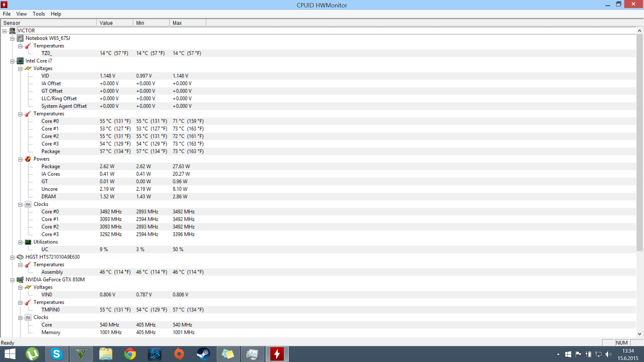Collapse Voltages under Intel Core i7
The height and width of the screenshot is (362, 644).
coord(20,69)
